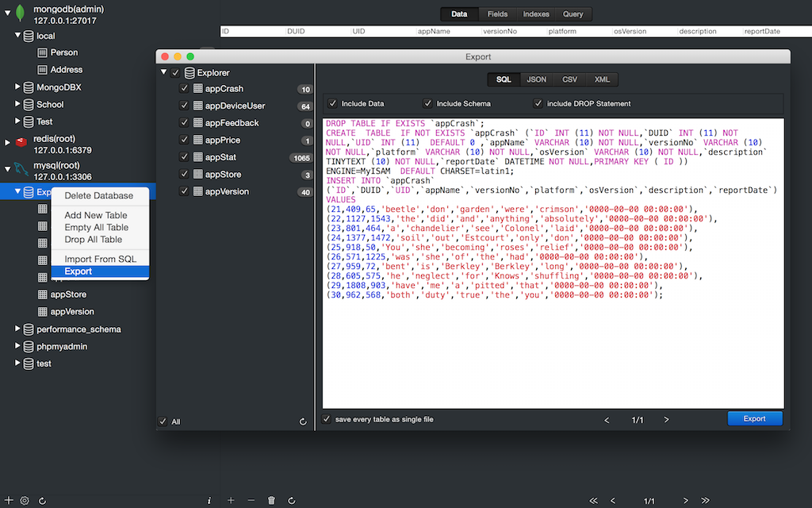Choose Import From SQL in context menu
The height and width of the screenshot is (508, 812).
point(100,259)
